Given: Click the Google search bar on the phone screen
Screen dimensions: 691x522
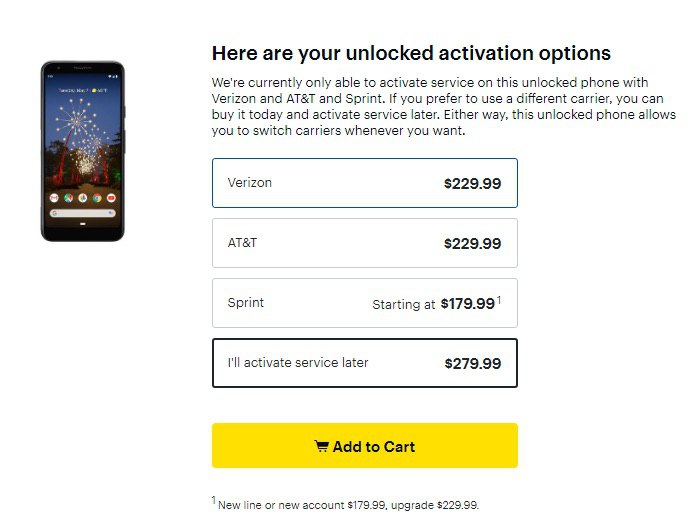Looking at the screenshot, I should pos(83,214).
